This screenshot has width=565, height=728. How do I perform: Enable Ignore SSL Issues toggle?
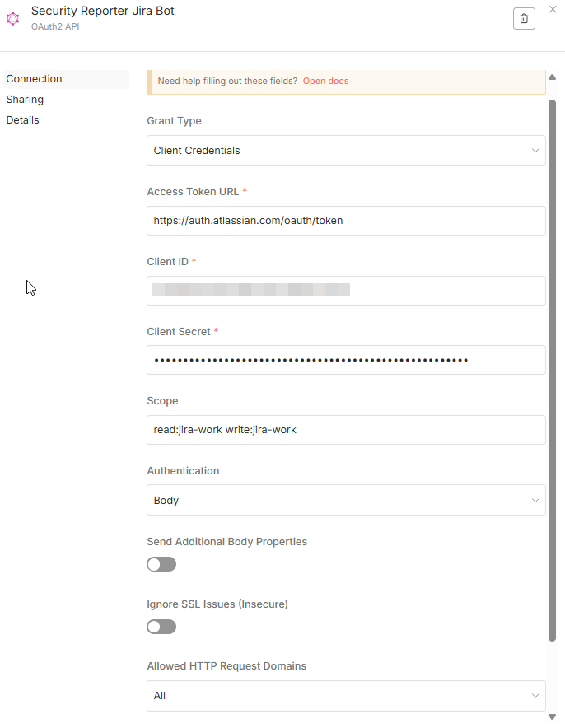pyautogui.click(x=161, y=627)
